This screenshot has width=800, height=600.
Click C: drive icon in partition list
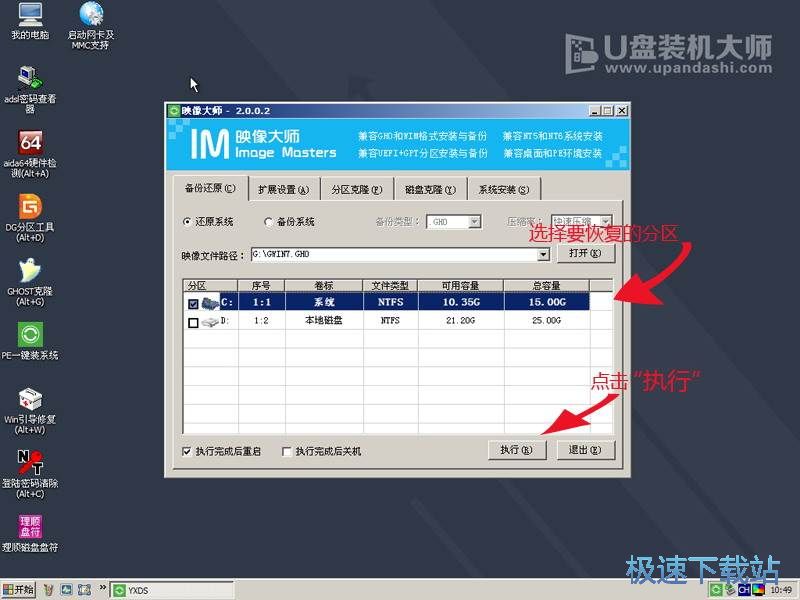click(x=210, y=303)
